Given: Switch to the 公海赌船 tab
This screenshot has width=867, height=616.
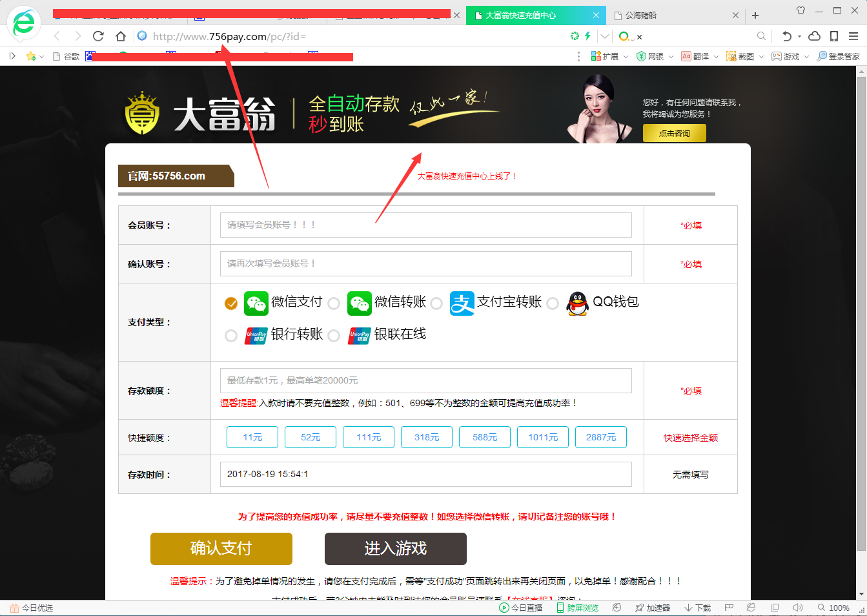Looking at the screenshot, I should (671, 15).
